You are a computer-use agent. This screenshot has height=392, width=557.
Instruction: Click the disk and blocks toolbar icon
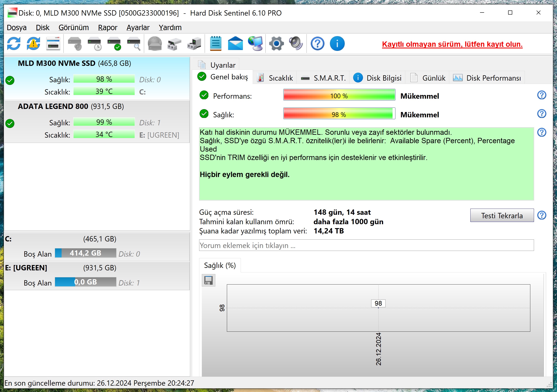tap(175, 44)
